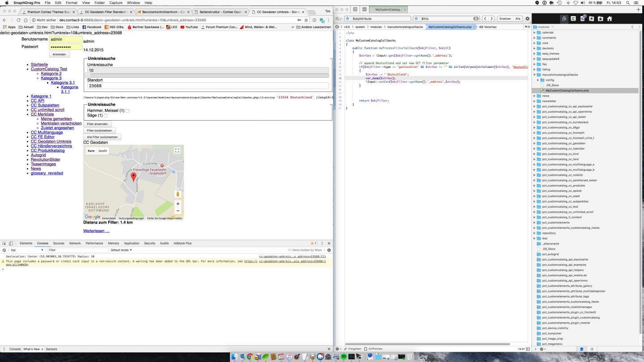
Task: Click the element inspector icon in DevTools
Action: pyautogui.click(x=4, y=243)
